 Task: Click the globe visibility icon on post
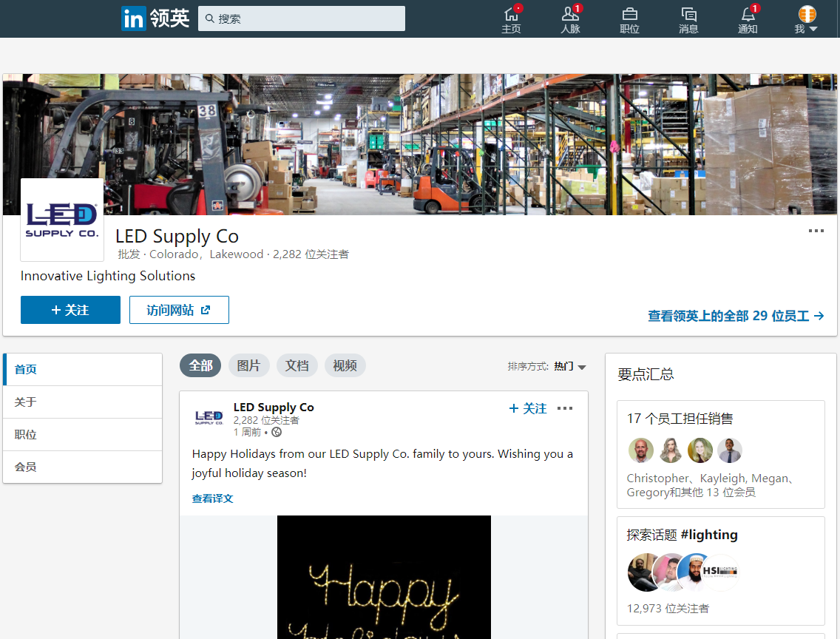point(277,432)
